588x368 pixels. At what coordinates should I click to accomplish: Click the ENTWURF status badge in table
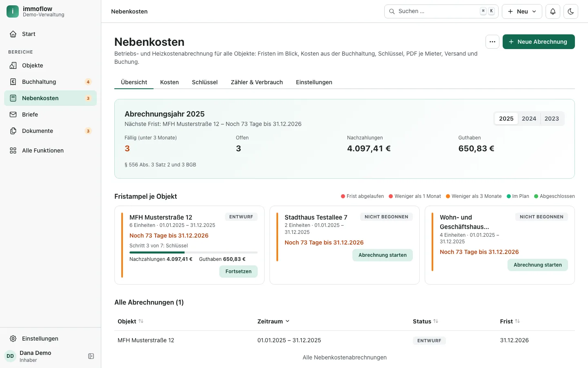coord(429,341)
